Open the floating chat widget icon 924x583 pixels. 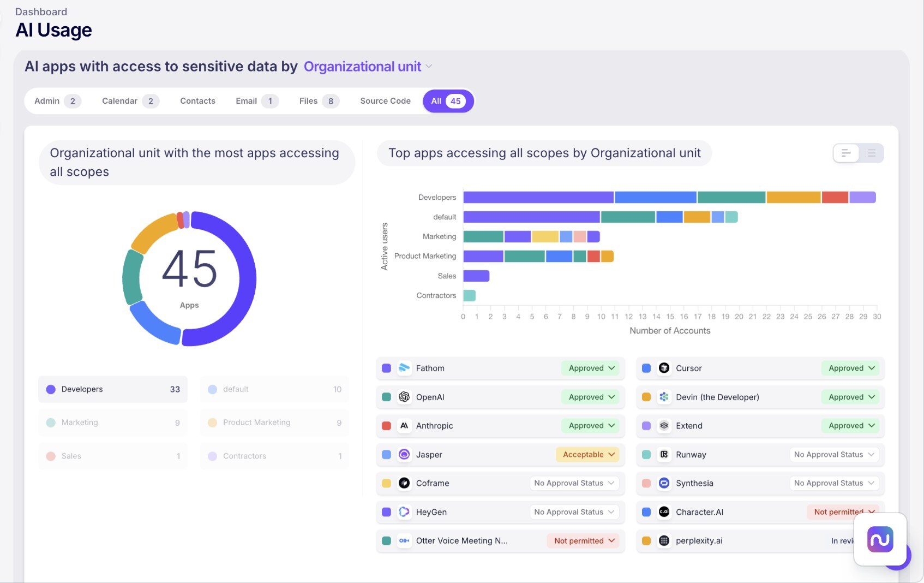click(879, 539)
